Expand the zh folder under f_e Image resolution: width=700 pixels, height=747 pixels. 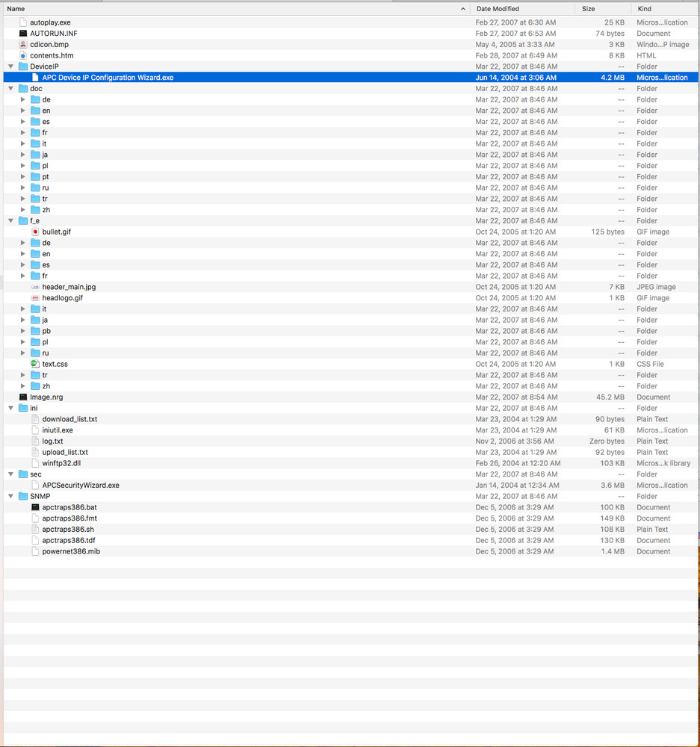[x=22, y=385]
